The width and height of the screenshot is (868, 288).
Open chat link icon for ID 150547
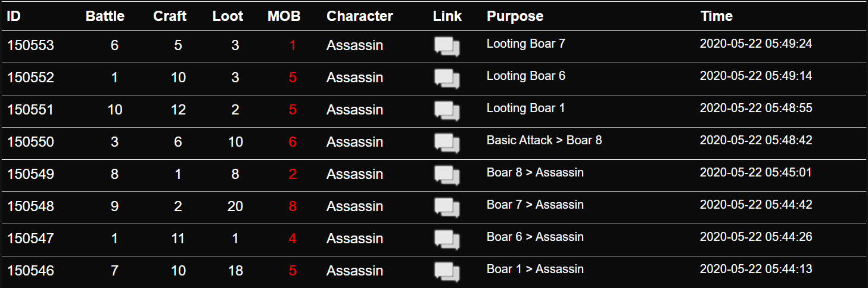(x=447, y=240)
